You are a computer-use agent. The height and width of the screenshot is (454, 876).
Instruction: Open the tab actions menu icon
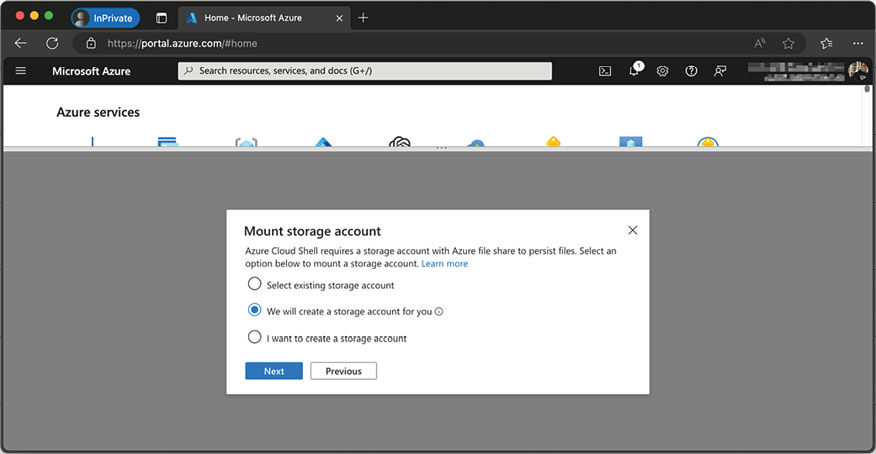click(161, 18)
